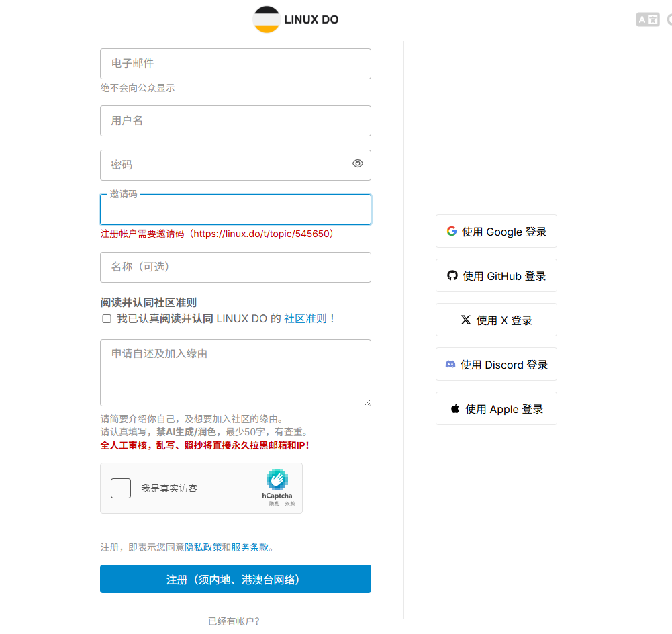672x634 pixels.
Task: Tick the hCaptcha 我是真实访客 checkbox
Action: click(121, 488)
